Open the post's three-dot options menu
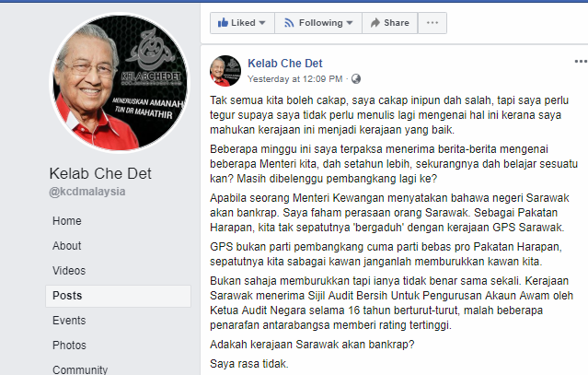 pyautogui.click(x=581, y=62)
